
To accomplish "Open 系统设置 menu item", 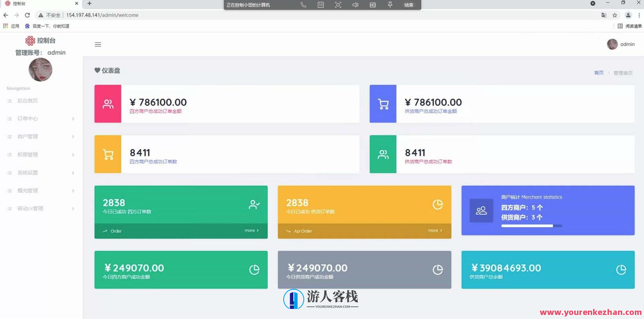I will (x=28, y=173).
